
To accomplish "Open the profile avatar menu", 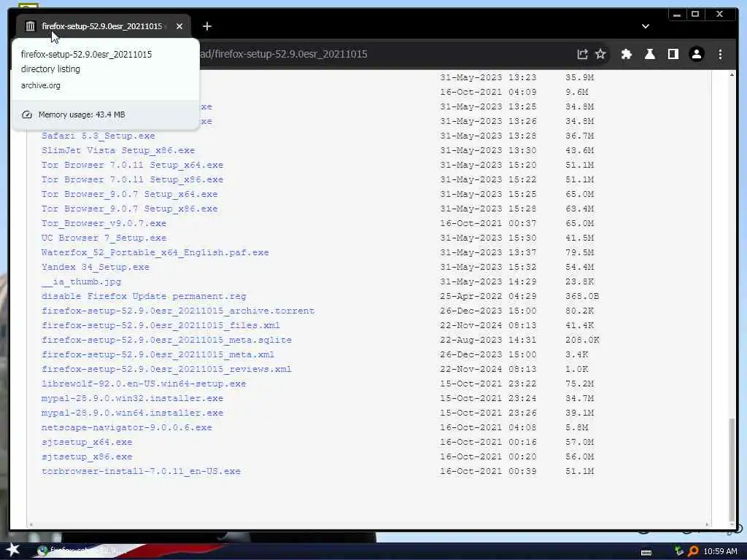I will tap(697, 54).
